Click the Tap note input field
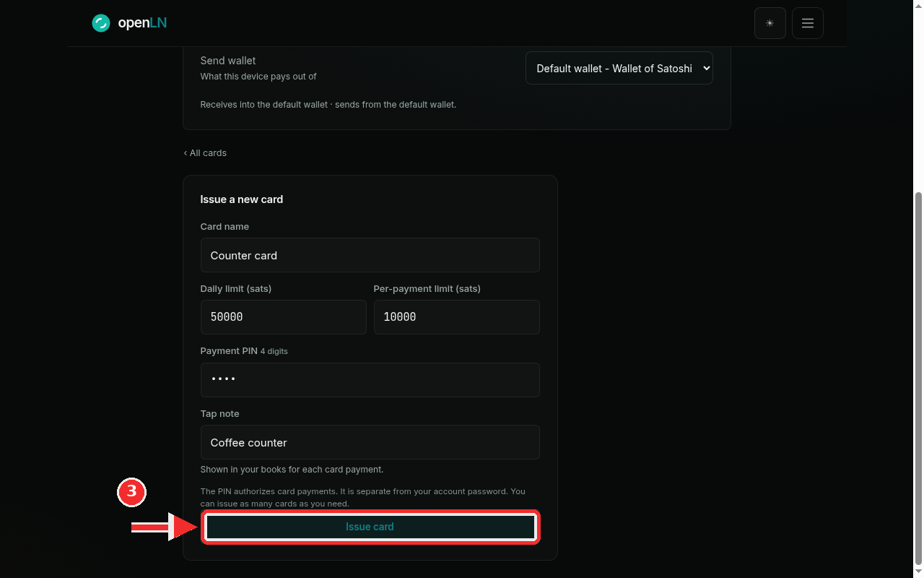924x578 pixels. click(370, 442)
